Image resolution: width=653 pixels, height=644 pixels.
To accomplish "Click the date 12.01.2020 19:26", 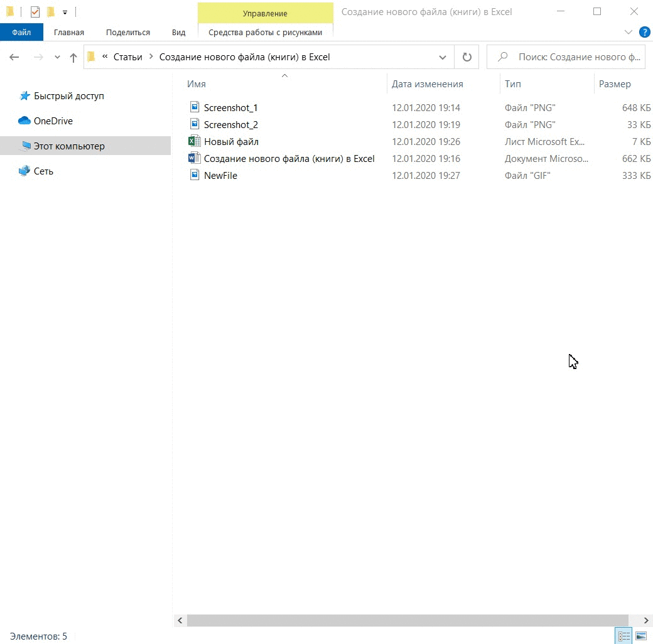I will pyautogui.click(x=426, y=141).
